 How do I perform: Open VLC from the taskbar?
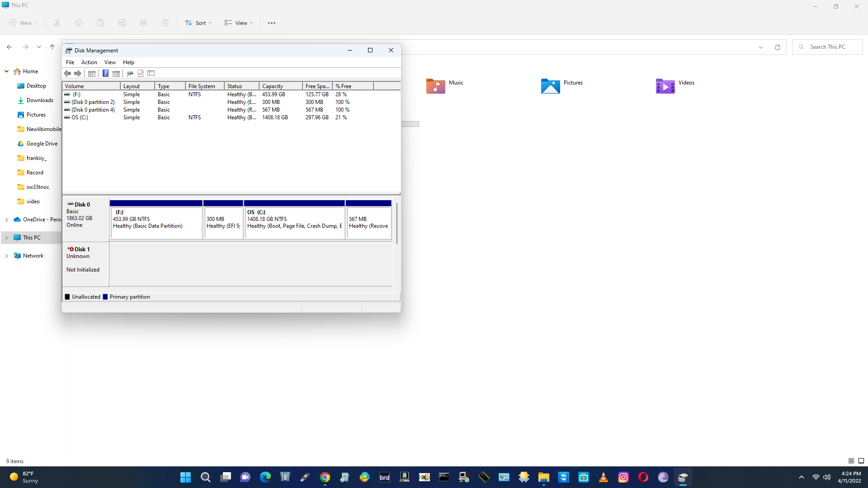point(603,477)
